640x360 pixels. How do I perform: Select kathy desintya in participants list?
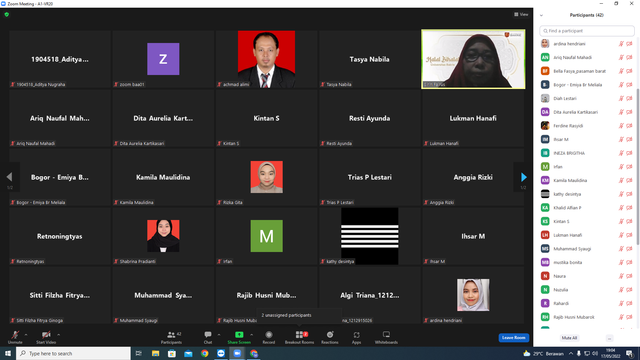tap(587, 194)
